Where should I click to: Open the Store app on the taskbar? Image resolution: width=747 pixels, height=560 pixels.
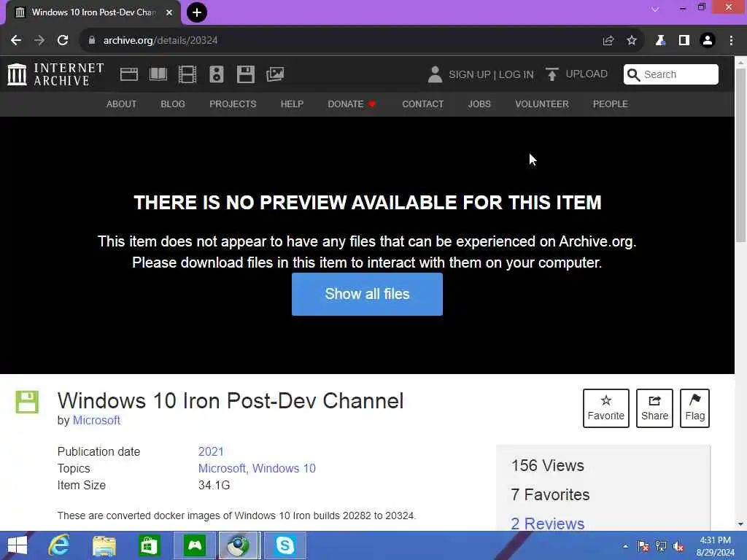click(149, 545)
